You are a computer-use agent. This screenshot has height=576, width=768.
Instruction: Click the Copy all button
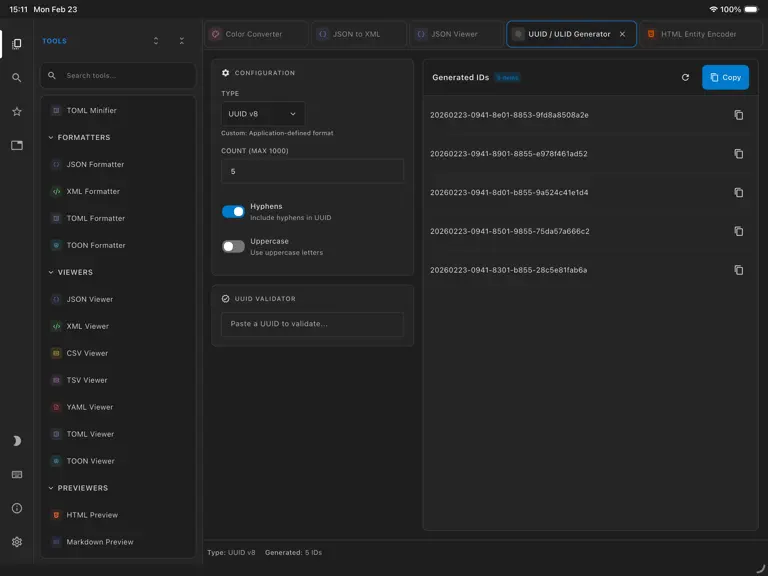pyautogui.click(x=725, y=77)
